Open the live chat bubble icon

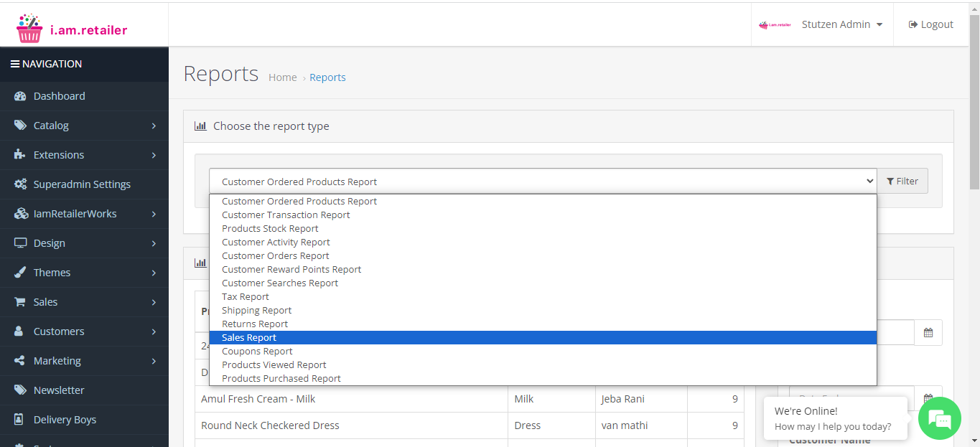(x=939, y=418)
